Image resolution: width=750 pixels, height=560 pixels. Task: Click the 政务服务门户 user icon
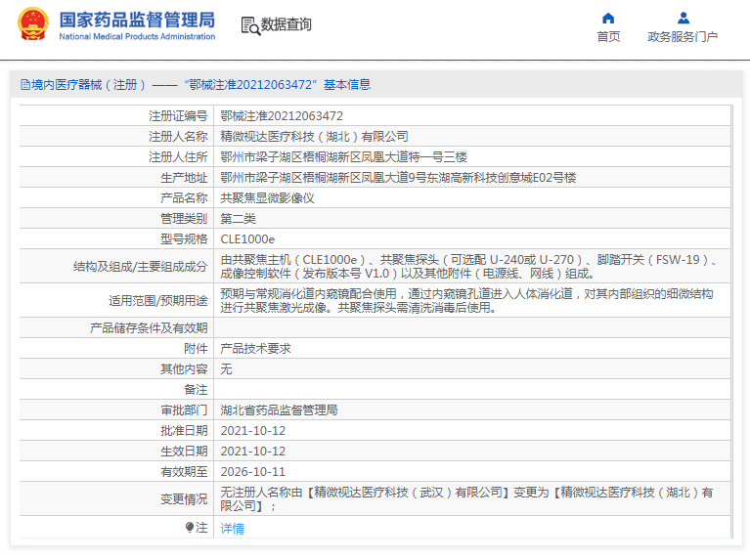[x=684, y=19]
